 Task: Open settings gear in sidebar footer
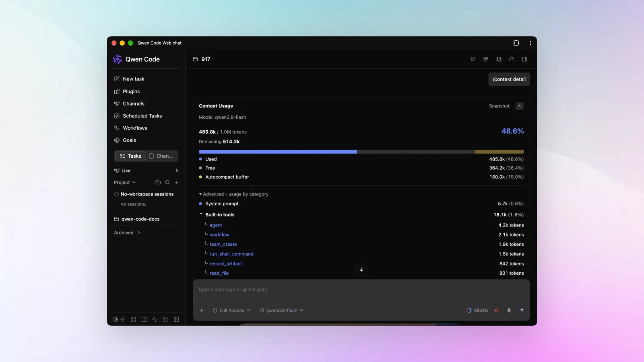pyautogui.click(x=116, y=319)
